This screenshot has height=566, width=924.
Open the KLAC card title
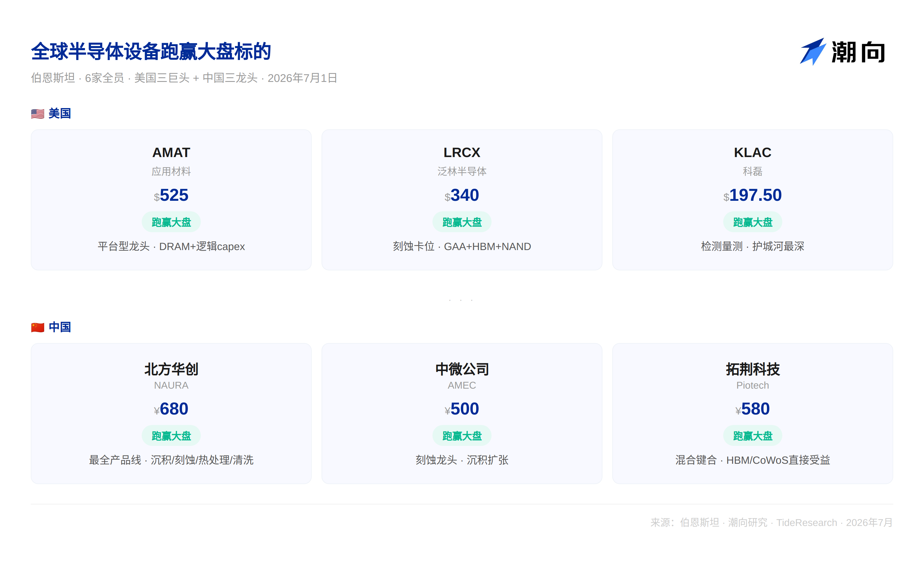(752, 152)
